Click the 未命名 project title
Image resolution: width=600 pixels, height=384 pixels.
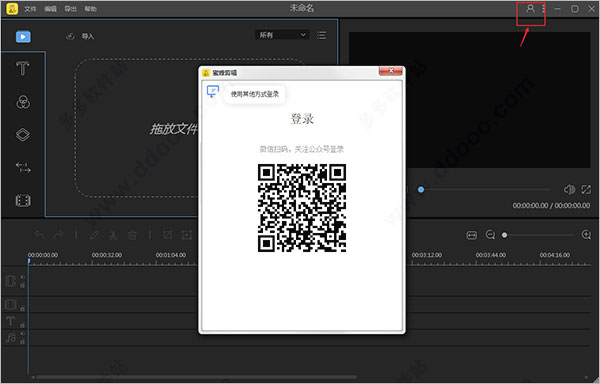302,8
